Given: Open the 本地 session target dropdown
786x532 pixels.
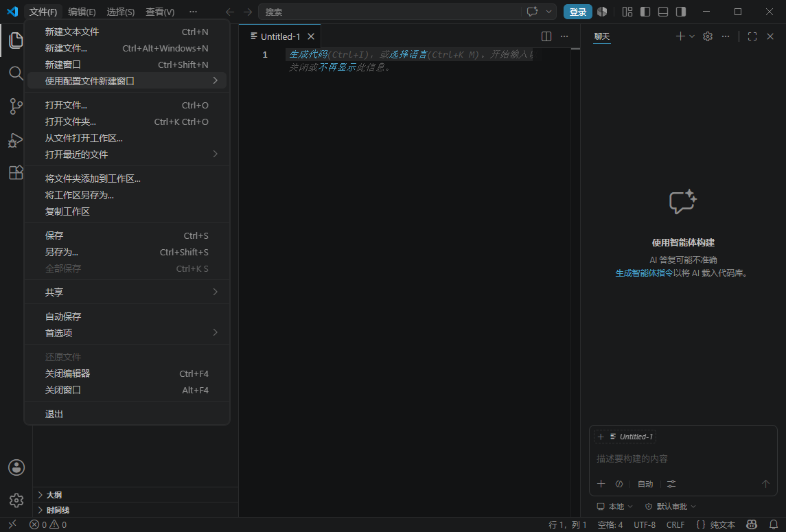Looking at the screenshot, I should pyautogui.click(x=615, y=507).
